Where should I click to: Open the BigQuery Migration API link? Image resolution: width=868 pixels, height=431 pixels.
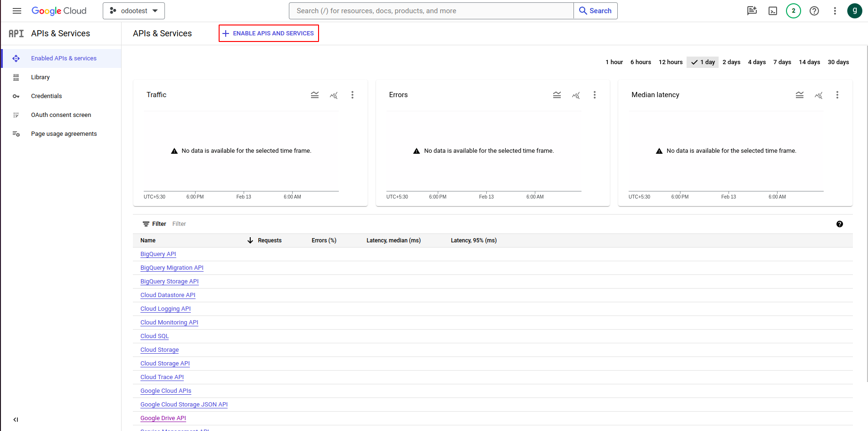pyautogui.click(x=172, y=268)
